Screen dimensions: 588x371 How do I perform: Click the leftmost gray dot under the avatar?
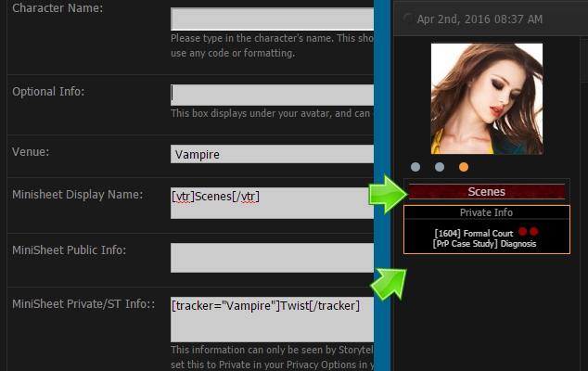coord(415,167)
